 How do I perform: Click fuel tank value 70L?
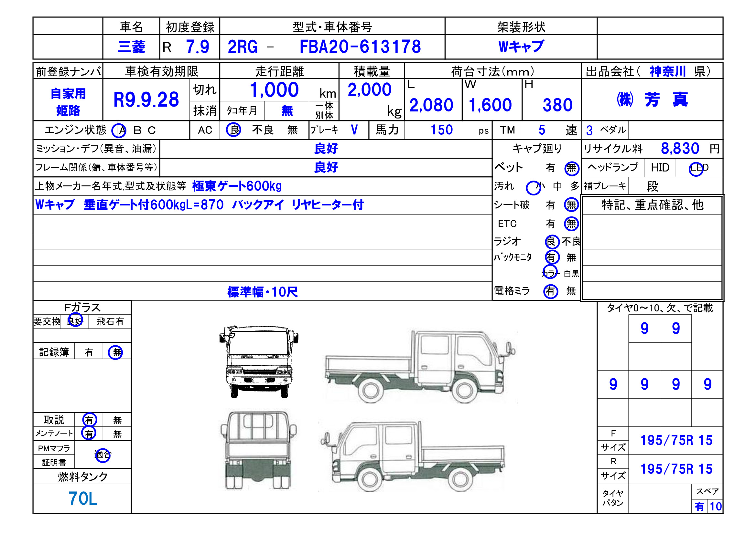point(83,499)
